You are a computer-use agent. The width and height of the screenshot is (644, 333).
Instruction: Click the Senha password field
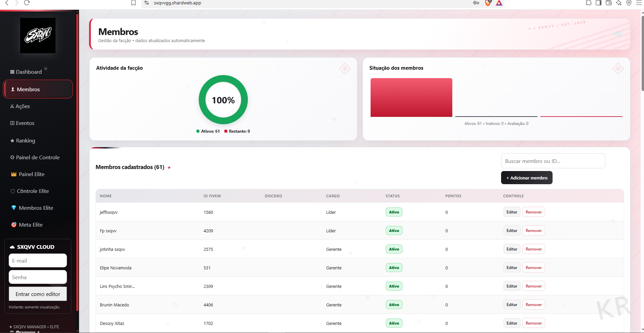coord(38,277)
